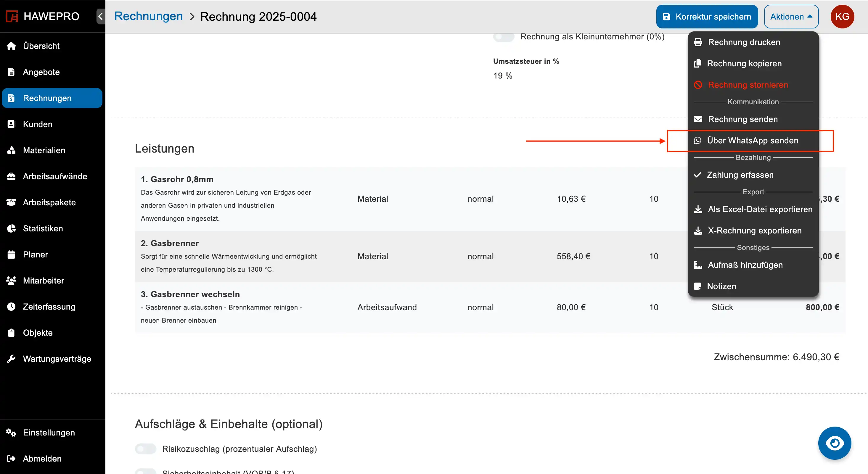Click the blue eye preview button

pos(835,443)
